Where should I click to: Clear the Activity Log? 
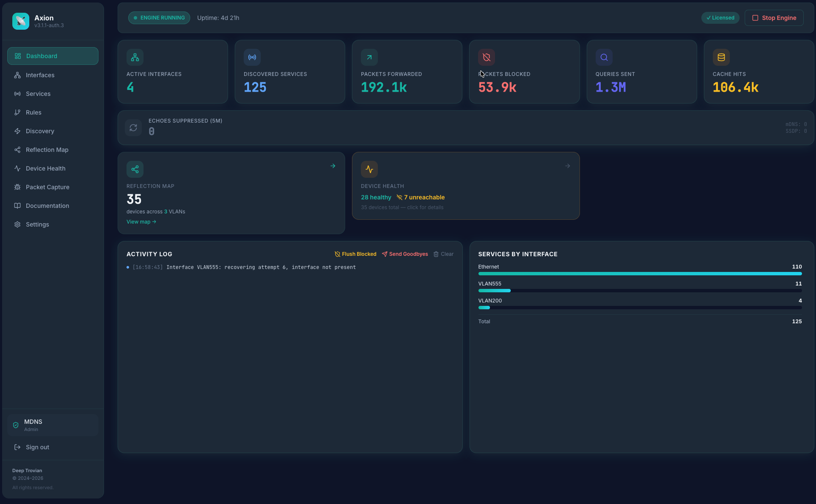coord(443,254)
